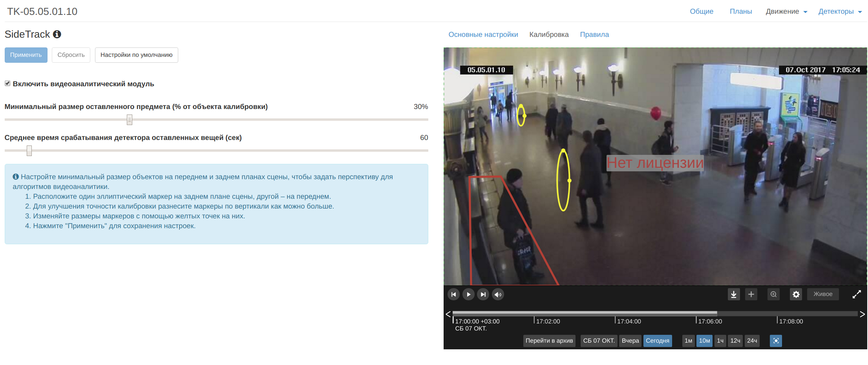Image resolution: width=868 pixels, height=365 pixels.
Task: Move timeline back with left arrow
Action: tap(448, 314)
